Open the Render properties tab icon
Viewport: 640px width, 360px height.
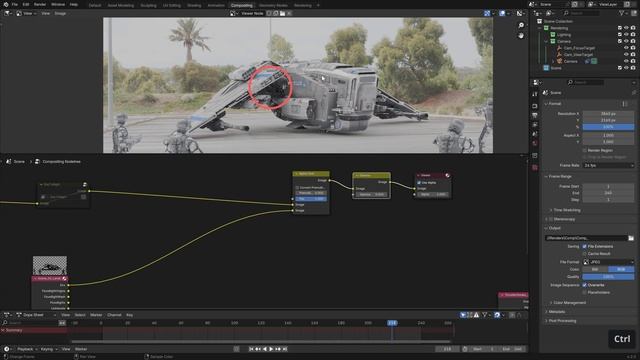click(535, 106)
